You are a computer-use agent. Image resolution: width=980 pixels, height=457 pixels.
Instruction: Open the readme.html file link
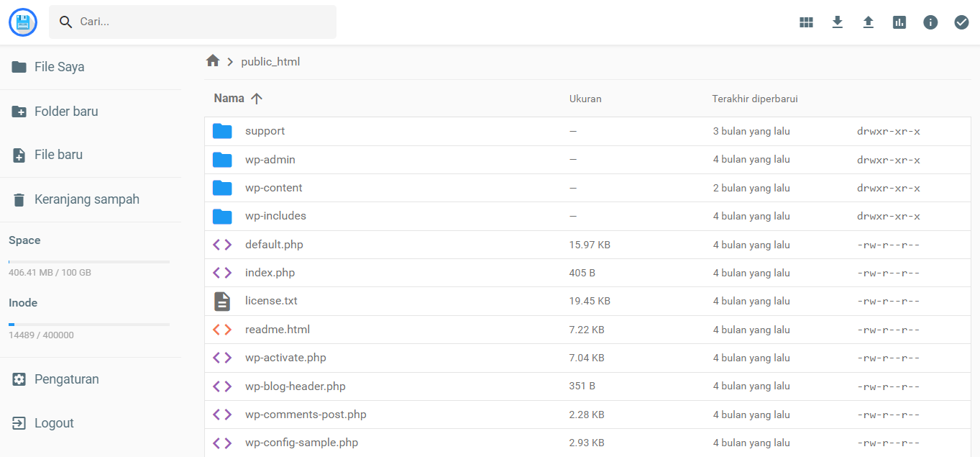(x=278, y=329)
